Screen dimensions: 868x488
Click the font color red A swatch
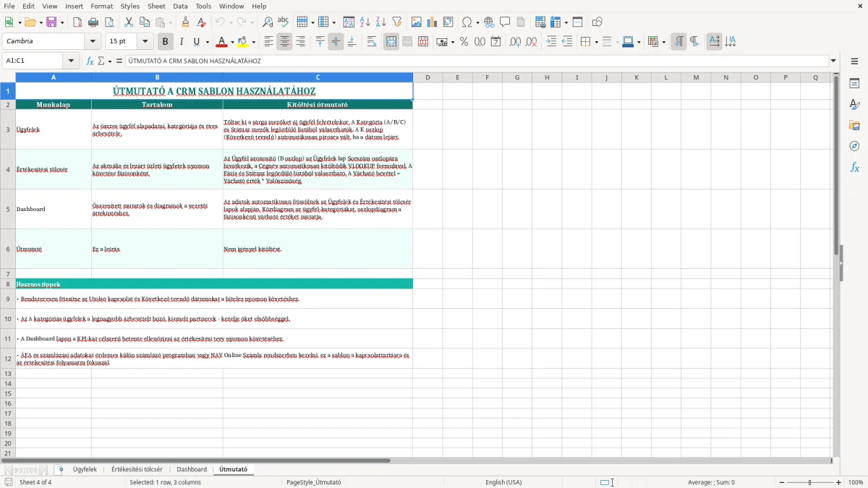(x=221, y=42)
